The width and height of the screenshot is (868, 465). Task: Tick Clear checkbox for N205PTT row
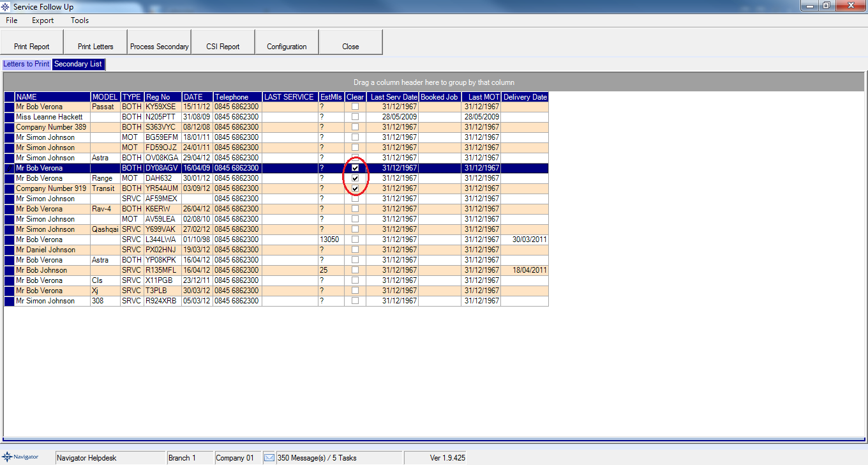355,117
